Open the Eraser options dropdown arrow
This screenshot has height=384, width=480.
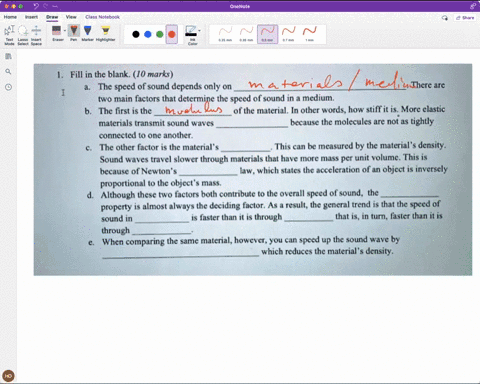65,31
